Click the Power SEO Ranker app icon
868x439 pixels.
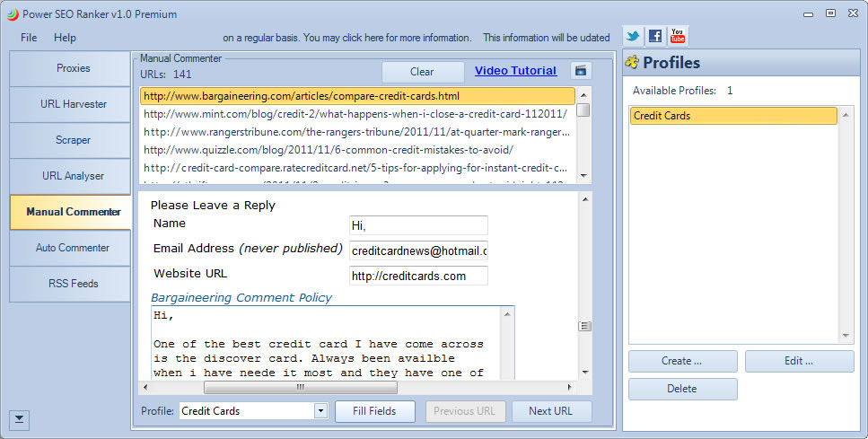tap(13, 13)
